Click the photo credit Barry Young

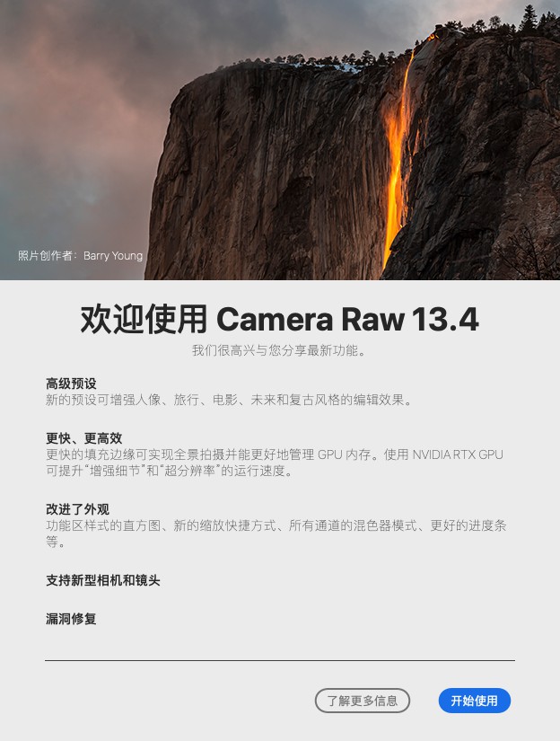tap(113, 256)
